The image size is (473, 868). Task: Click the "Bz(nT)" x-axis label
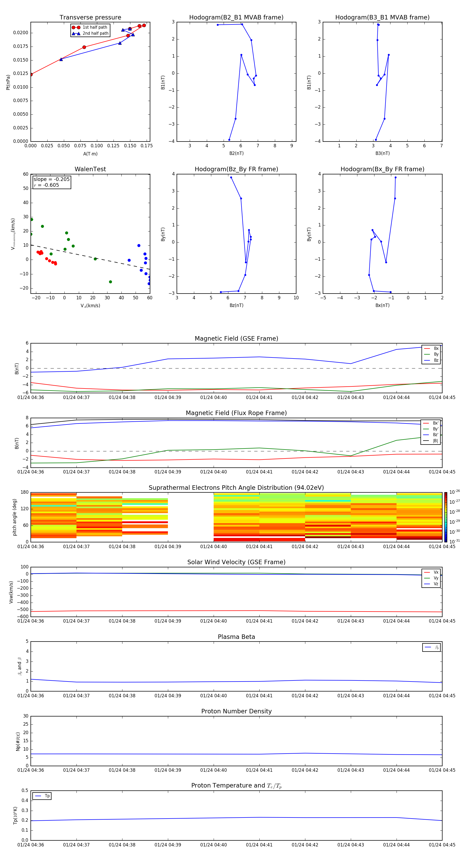236,305
